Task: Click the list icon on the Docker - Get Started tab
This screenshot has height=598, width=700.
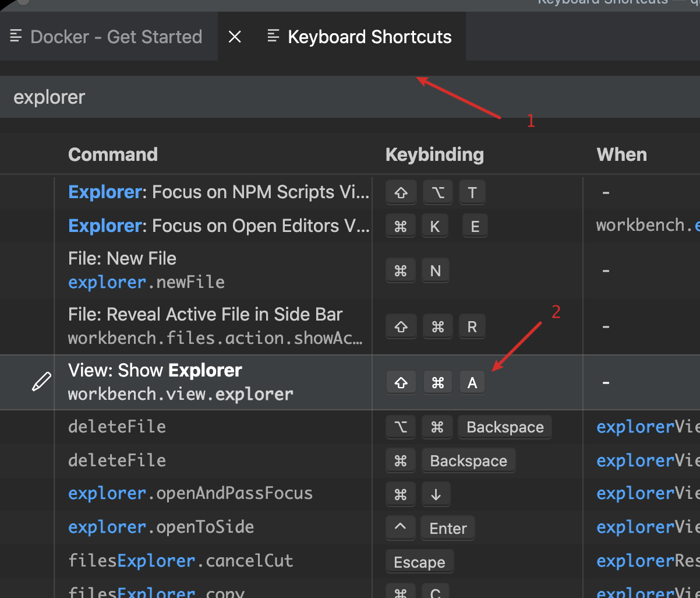Action: click(17, 36)
